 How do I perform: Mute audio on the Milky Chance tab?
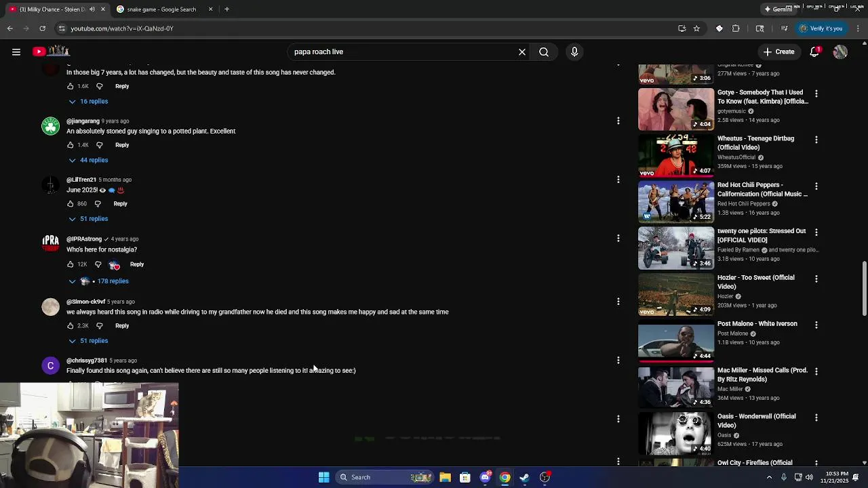click(x=92, y=9)
